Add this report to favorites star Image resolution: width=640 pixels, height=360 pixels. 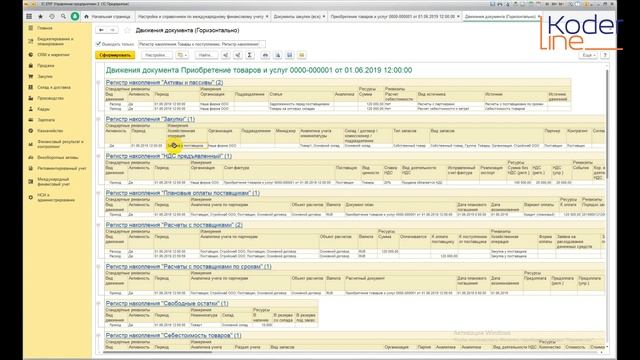click(127, 30)
